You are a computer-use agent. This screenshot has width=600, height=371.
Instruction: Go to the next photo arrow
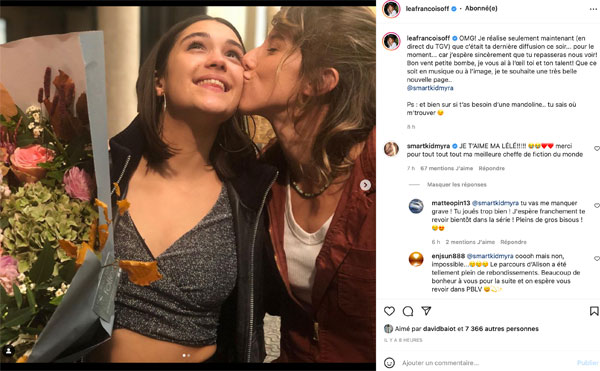[x=365, y=185]
